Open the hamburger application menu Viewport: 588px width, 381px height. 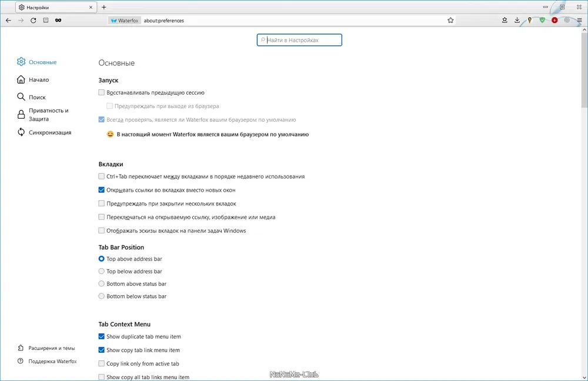pyautogui.click(x=579, y=20)
